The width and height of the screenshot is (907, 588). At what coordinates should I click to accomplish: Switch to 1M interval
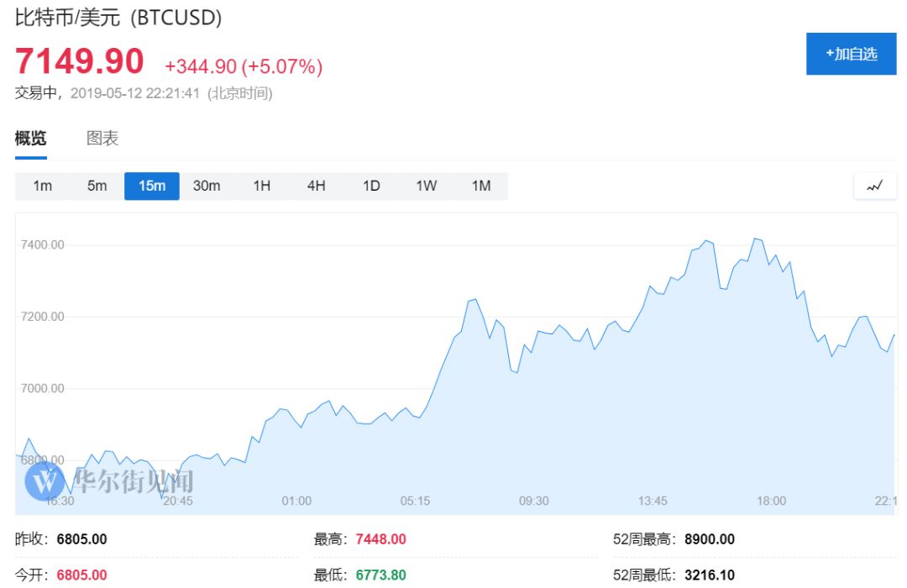(x=480, y=186)
